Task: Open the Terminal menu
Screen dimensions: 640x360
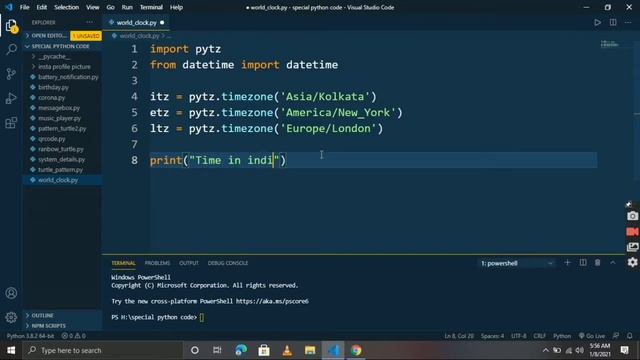Action: 151,7
